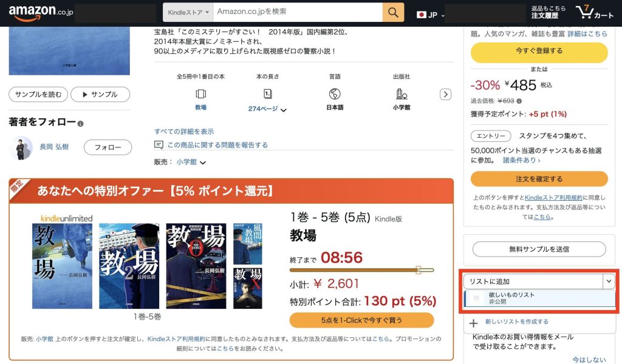
Task: Click the plus icon for 新しいリストを作成する
Action: [473, 323]
